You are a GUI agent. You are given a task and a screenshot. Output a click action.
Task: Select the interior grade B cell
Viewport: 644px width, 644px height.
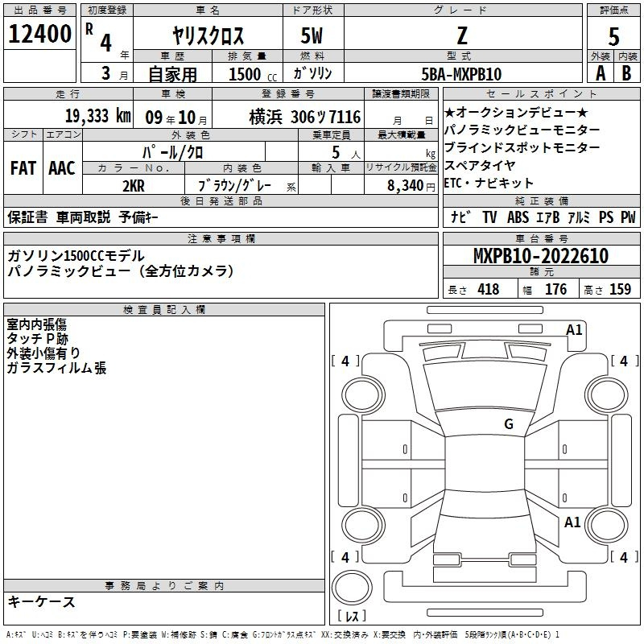pyautogui.click(x=627, y=72)
